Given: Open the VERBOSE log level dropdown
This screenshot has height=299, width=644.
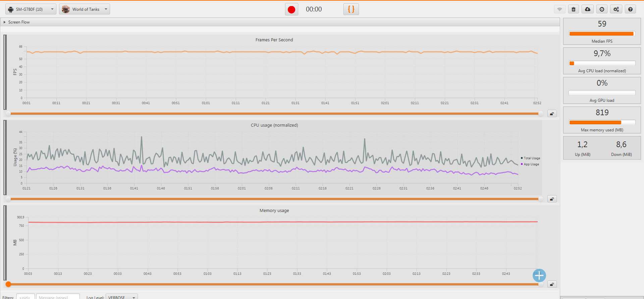Looking at the screenshot, I should point(121,297).
